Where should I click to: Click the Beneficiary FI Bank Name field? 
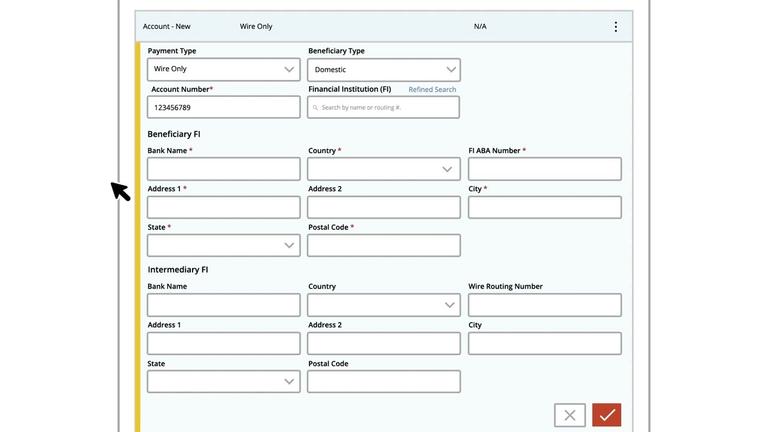pyautogui.click(x=223, y=169)
